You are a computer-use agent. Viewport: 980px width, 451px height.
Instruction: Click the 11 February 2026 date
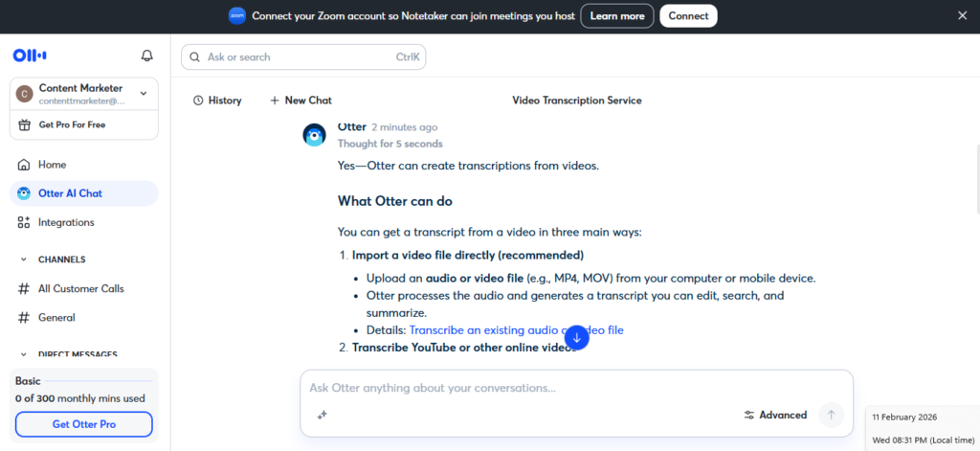(904, 417)
